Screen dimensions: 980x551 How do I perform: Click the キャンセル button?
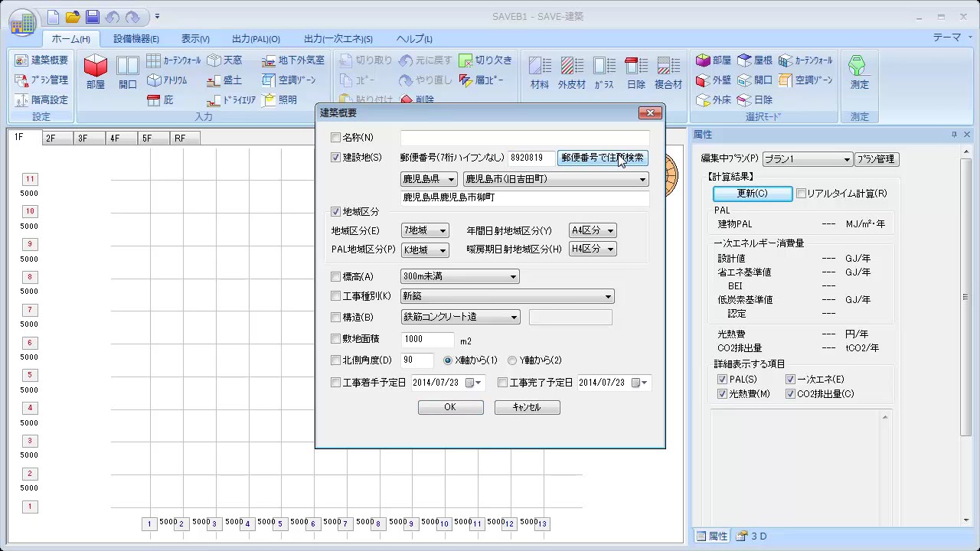click(527, 407)
